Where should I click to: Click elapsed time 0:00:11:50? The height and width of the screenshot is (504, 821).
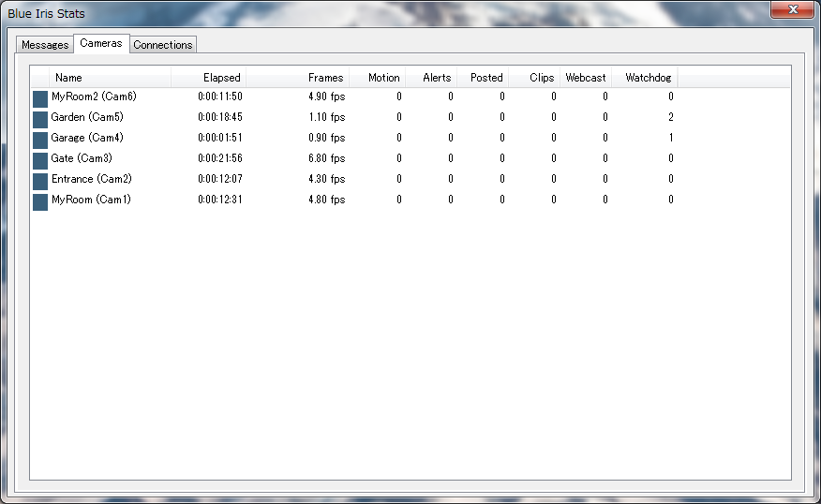220,96
